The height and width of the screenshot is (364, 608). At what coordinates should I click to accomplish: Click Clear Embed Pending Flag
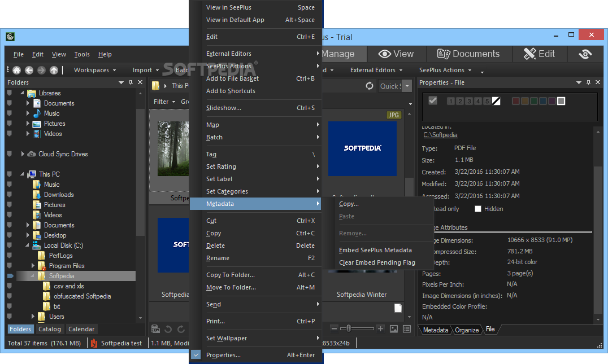pos(377,262)
